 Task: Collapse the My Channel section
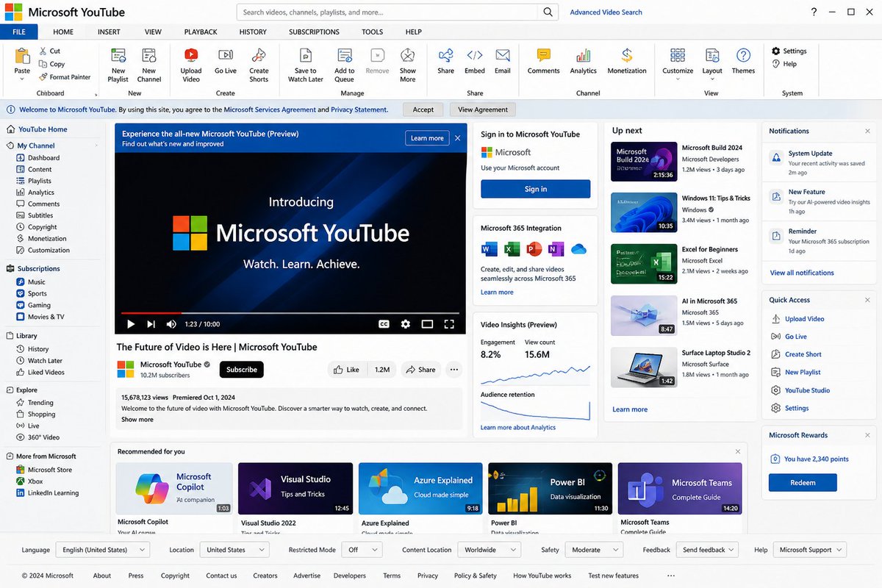coord(96,146)
